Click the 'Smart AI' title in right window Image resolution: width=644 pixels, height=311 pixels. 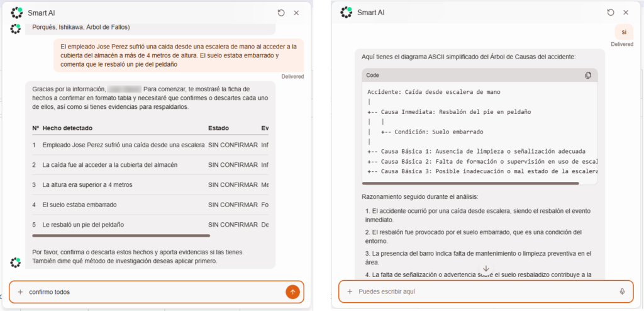pos(371,13)
